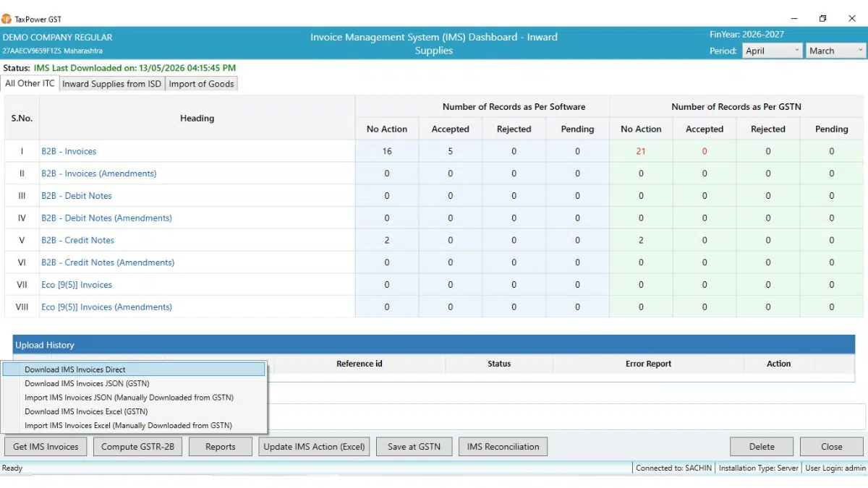Viewport: 868px width, 488px height.
Task: Minimize the TaxPower GST window
Action: pos(794,19)
